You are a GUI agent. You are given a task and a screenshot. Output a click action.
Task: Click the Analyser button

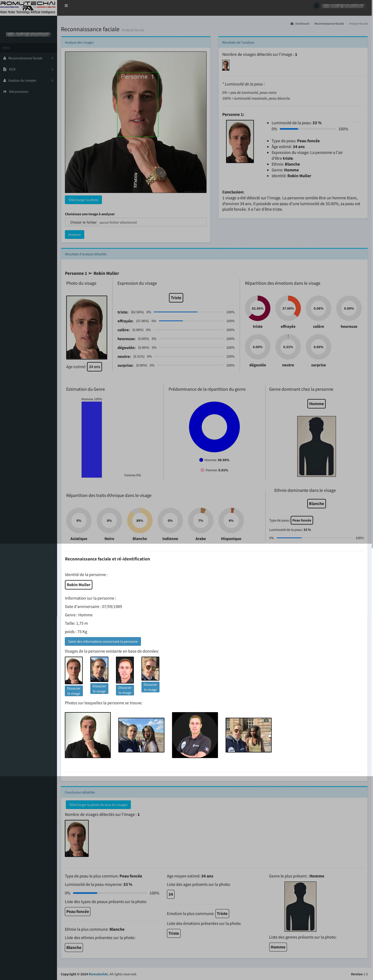(75, 235)
